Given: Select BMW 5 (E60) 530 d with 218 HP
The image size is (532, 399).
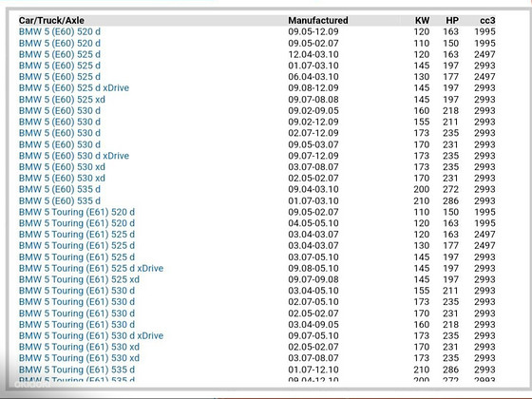Looking at the screenshot, I should pyautogui.click(x=60, y=110).
